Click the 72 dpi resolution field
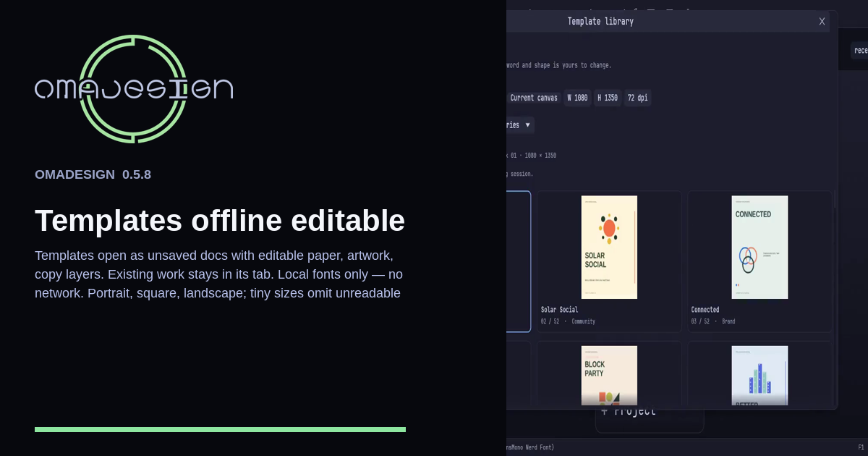Viewport: 868px width, 456px height. 637,98
